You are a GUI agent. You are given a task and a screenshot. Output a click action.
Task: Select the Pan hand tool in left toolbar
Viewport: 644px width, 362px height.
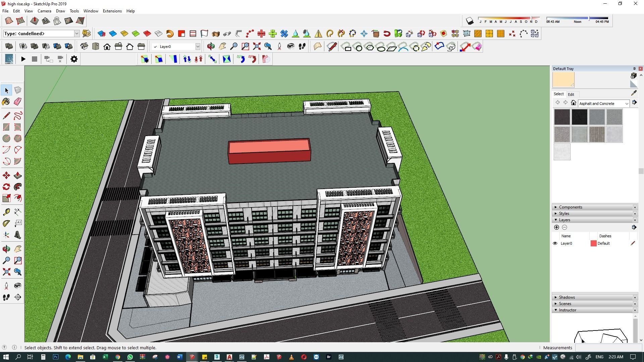coord(18,249)
